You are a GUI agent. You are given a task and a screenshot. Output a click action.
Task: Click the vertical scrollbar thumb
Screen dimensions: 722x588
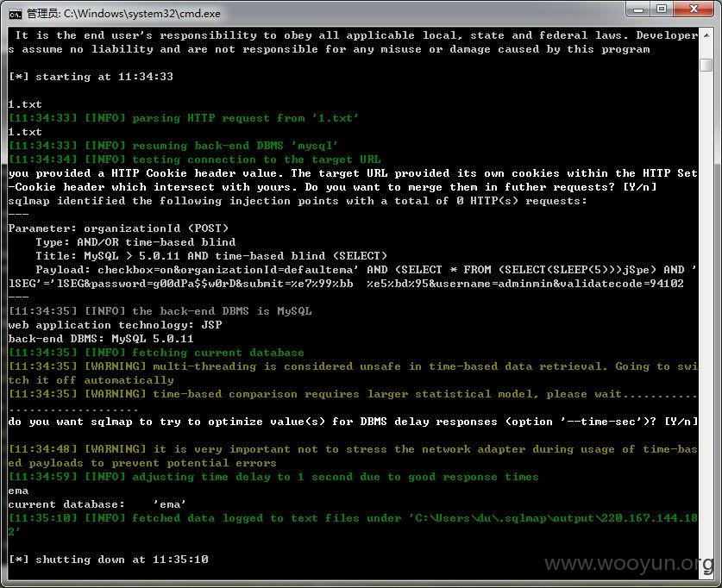click(706, 65)
